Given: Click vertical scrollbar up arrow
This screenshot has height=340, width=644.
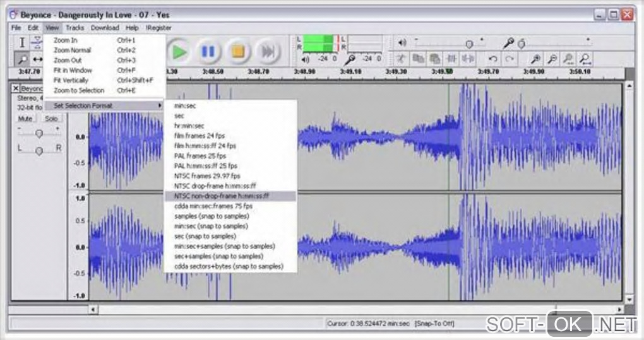Looking at the screenshot, I should tap(629, 86).
